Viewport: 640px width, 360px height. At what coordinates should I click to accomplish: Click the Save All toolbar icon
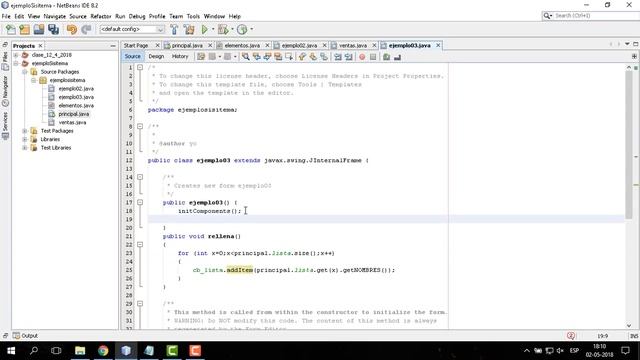(53, 29)
